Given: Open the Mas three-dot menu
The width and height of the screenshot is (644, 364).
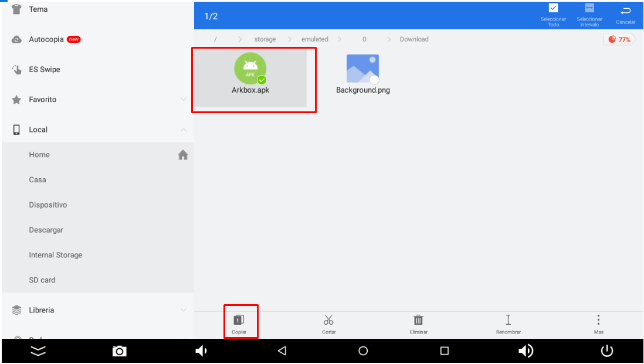Looking at the screenshot, I should coord(598,320).
